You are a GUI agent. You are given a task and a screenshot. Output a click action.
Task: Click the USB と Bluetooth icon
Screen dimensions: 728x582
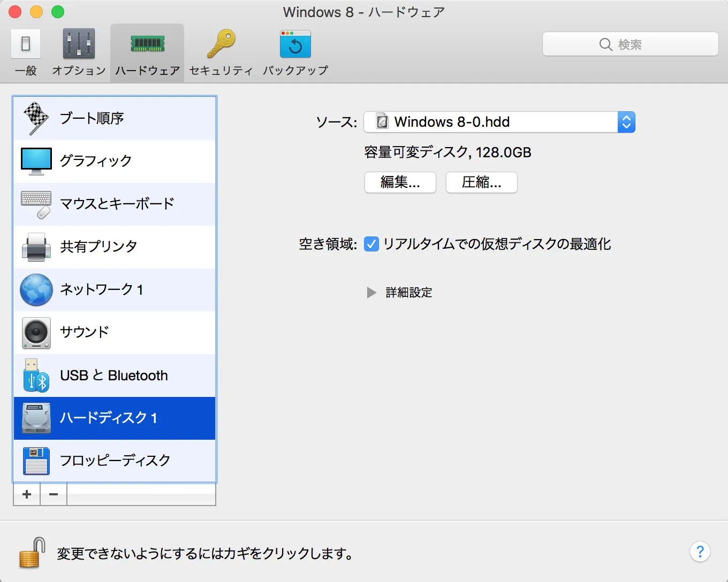pyautogui.click(x=36, y=376)
